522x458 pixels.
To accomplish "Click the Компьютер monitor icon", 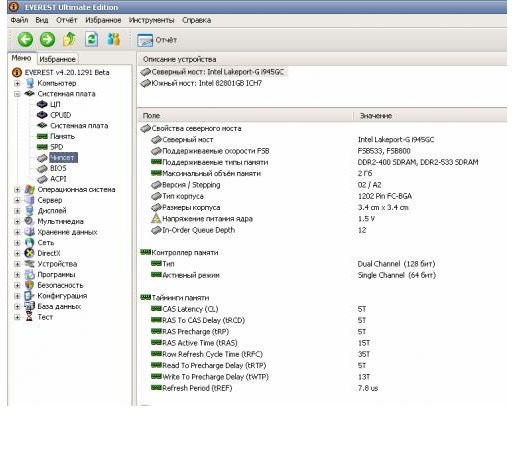I will pyautogui.click(x=30, y=83).
